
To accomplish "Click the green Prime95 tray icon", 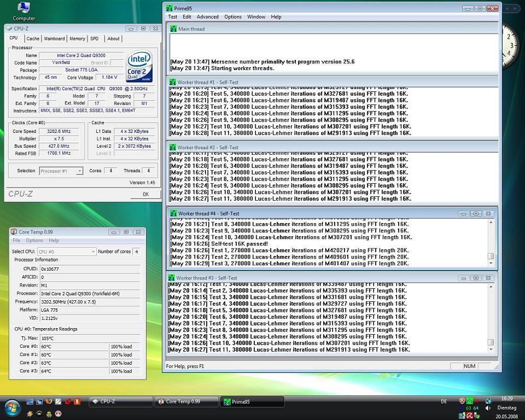I will (x=469, y=401).
